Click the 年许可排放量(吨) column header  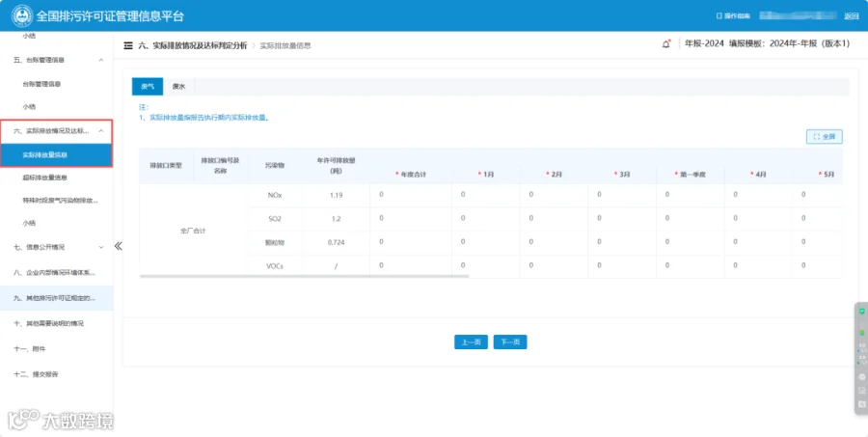[x=336, y=166]
